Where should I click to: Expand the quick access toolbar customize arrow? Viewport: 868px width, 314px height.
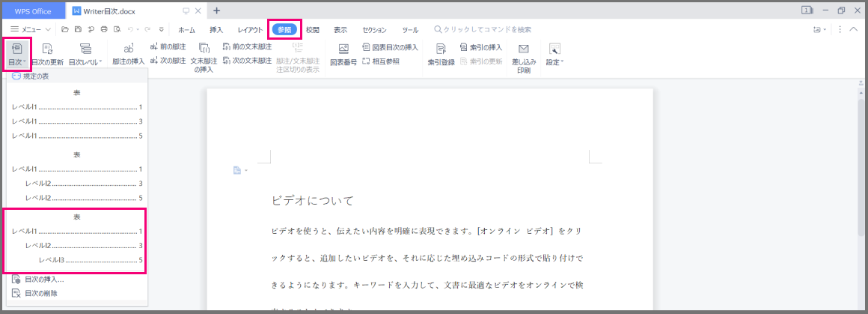[x=162, y=29]
